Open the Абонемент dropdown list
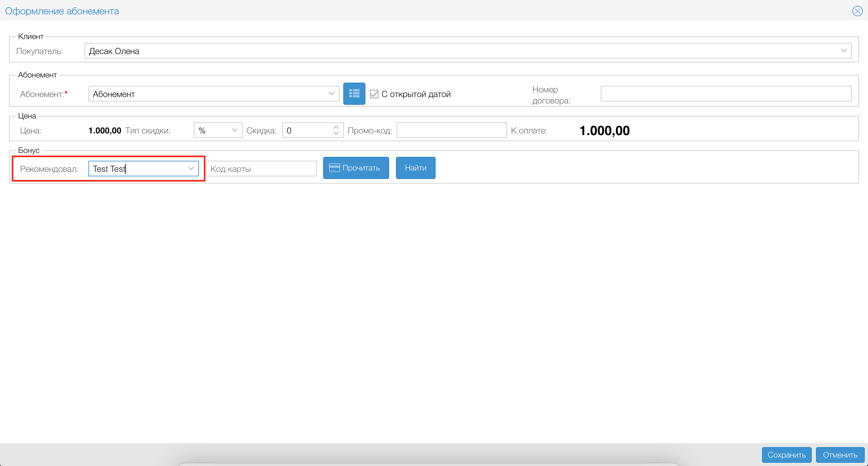 point(331,94)
